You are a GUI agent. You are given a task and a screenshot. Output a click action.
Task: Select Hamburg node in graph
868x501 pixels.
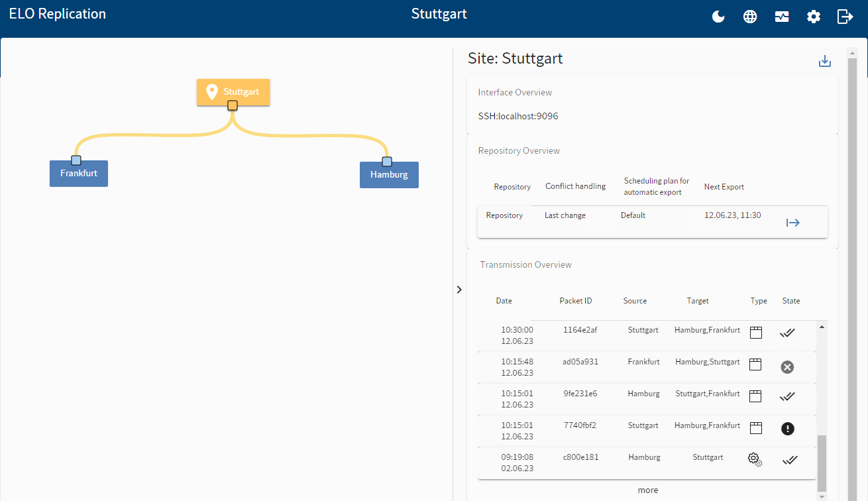[x=389, y=175]
